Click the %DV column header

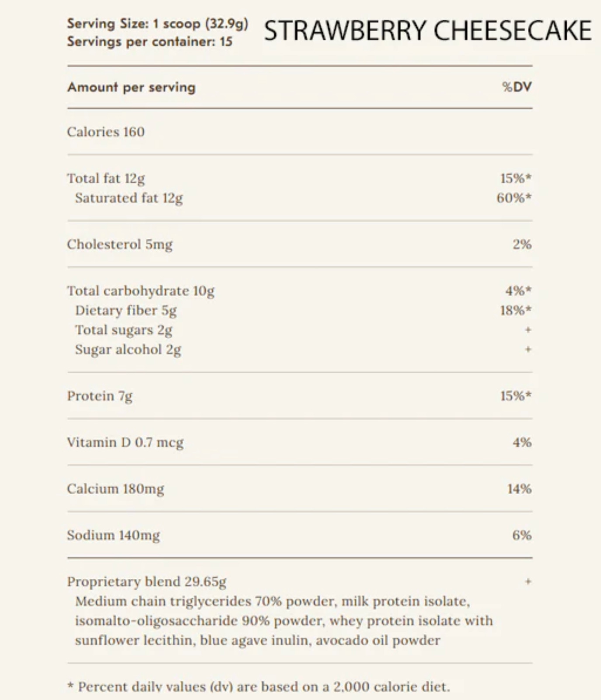coord(517,87)
